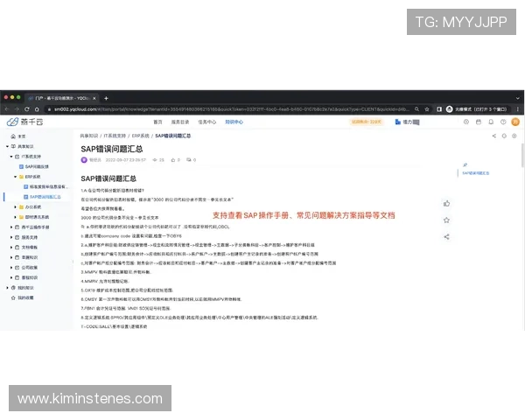Collapse the IT系统支持 tree node

pyautogui.click(x=11, y=157)
